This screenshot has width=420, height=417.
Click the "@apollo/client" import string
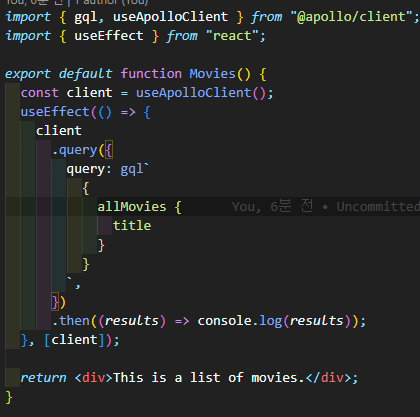(352, 17)
